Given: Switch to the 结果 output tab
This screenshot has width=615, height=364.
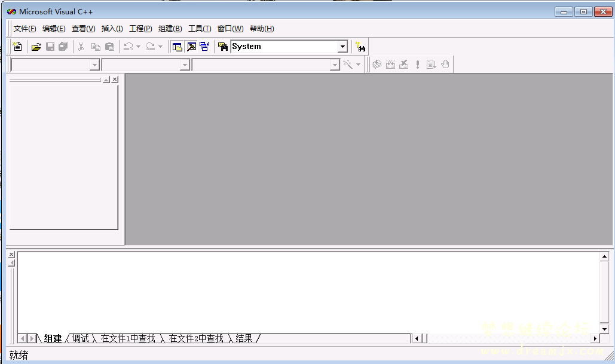Looking at the screenshot, I should [244, 338].
